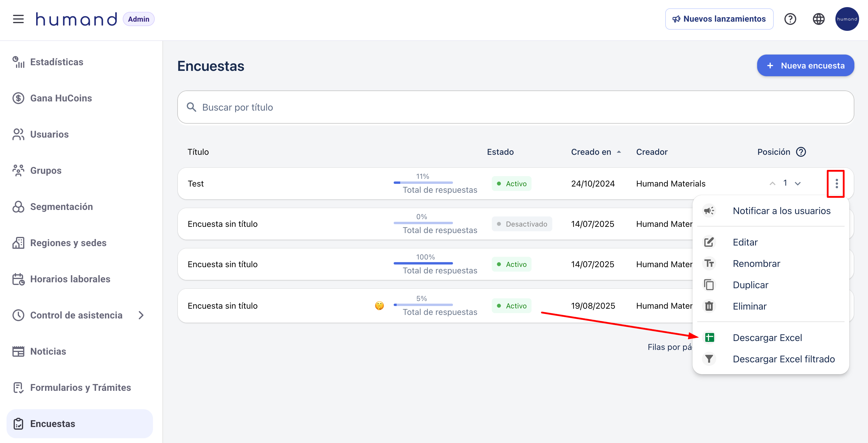Click the green Descargar Excel icon

click(x=709, y=337)
